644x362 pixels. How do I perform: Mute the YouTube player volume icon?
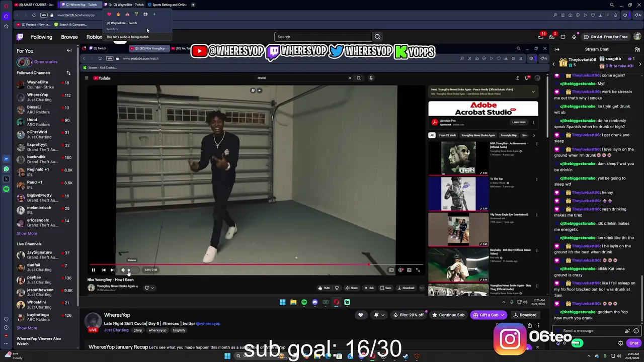click(123, 270)
